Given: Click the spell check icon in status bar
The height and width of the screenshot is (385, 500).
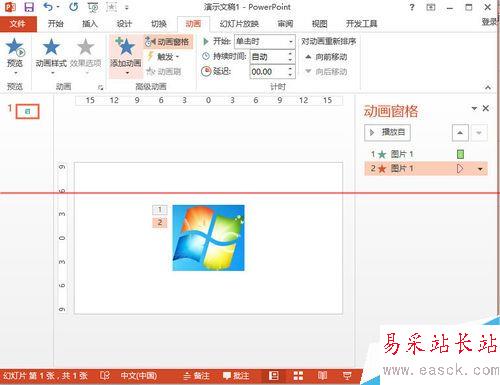Looking at the screenshot, I should coord(105,376).
